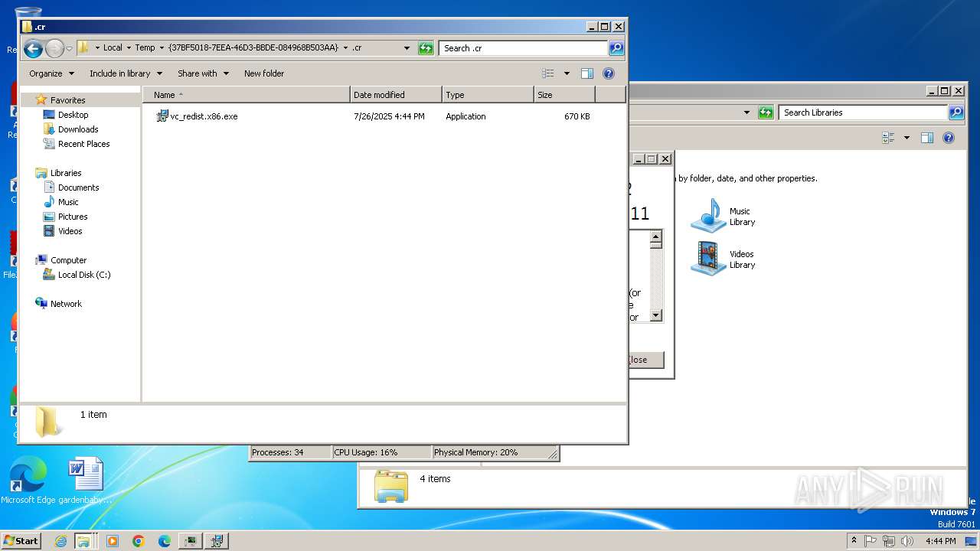Select Libraries in the navigation pane
This screenshot has height=551, width=980.
(66, 173)
